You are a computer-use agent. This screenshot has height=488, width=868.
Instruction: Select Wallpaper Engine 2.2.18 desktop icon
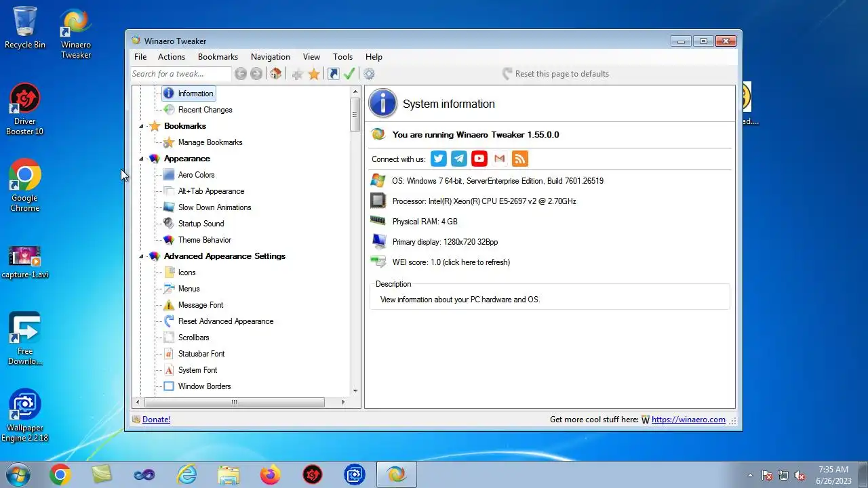[25, 415]
